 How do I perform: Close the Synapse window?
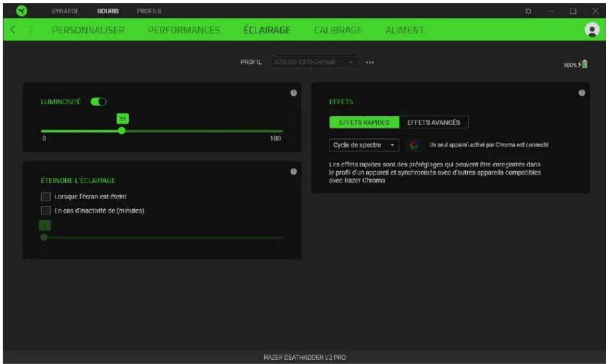[595, 10]
